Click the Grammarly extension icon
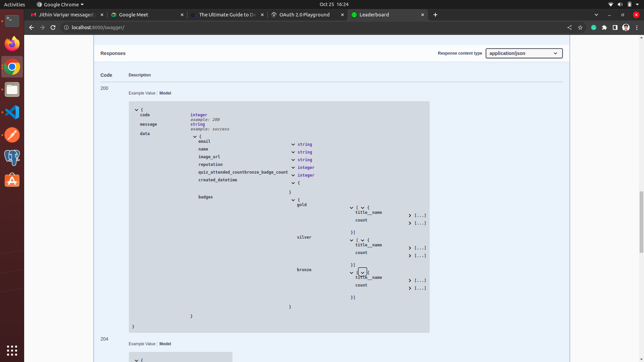Viewport: 644px width, 362px height. tap(594, 27)
